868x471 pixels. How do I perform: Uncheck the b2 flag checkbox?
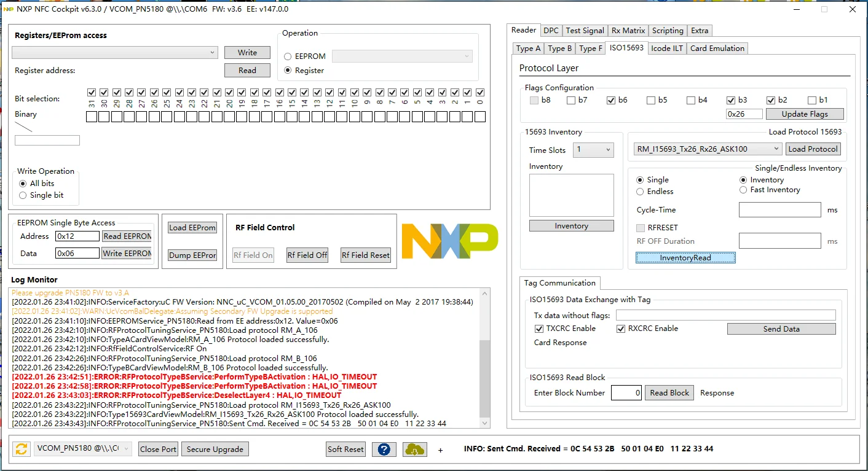pyautogui.click(x=771, y=100)
